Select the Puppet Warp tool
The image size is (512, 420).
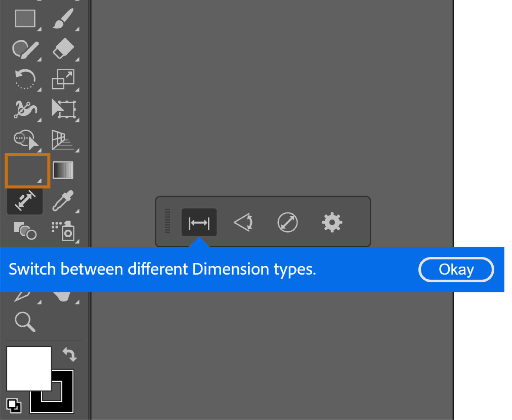coord(25,109)
